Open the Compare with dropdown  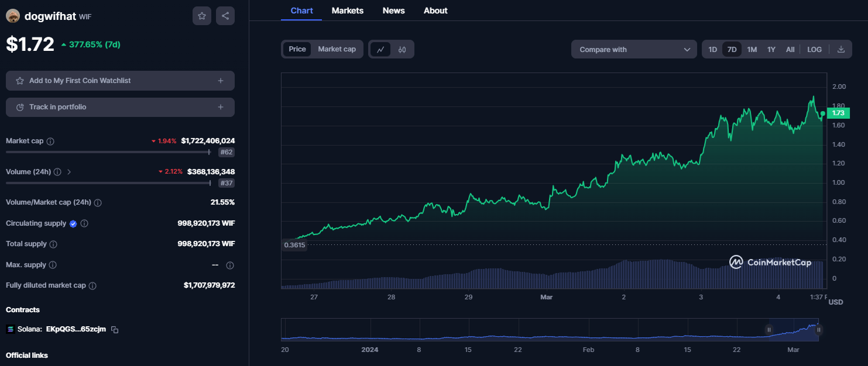click(634, 50)
